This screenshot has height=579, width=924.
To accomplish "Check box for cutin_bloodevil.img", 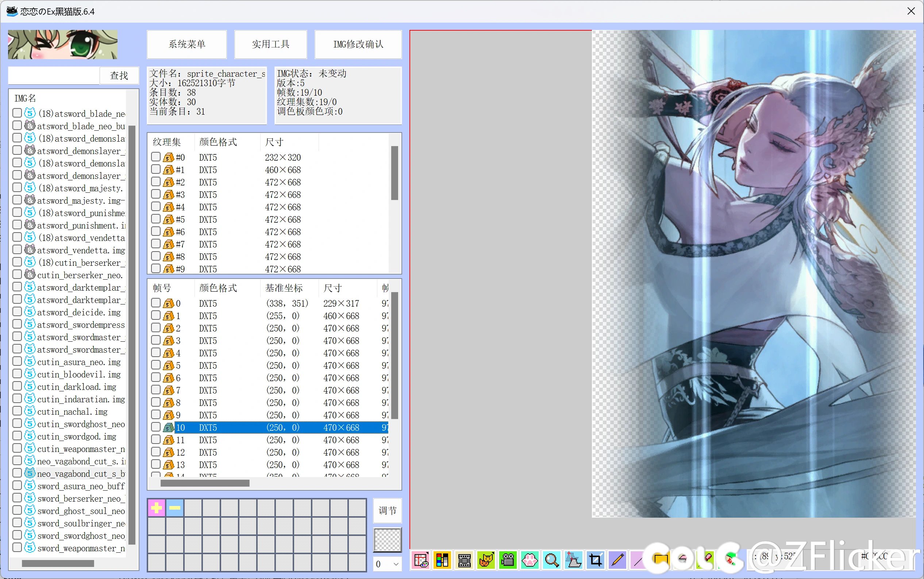I will click(17, 374).
